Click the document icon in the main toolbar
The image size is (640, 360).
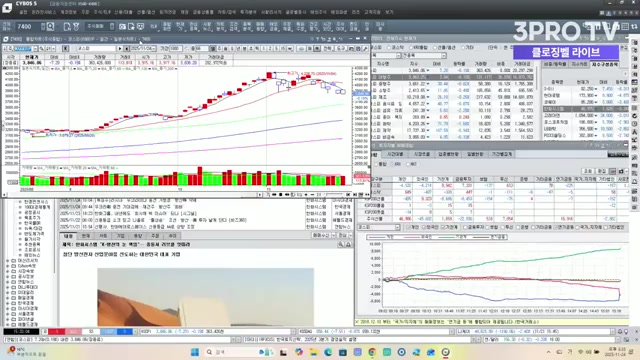(x=67, y=27)
